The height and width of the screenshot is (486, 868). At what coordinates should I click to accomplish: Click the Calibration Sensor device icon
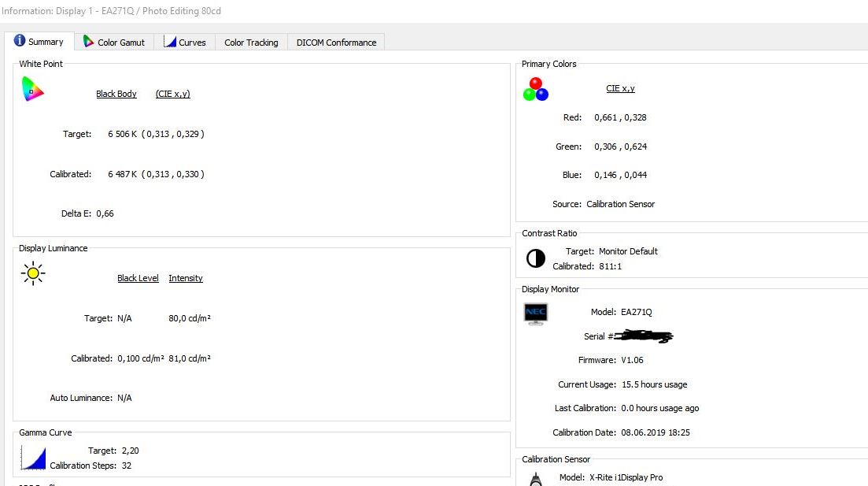(x=536, y=478)
